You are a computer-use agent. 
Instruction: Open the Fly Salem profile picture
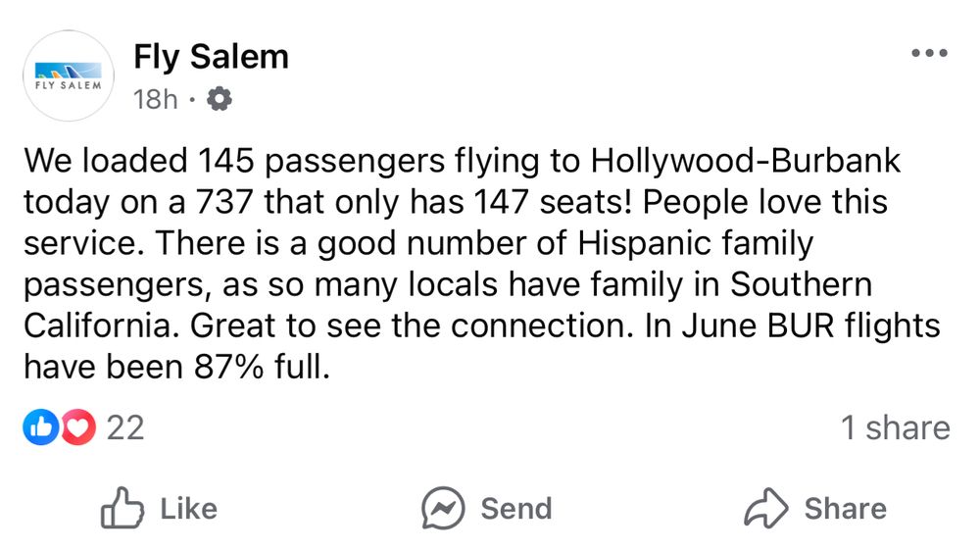[69, 75]
